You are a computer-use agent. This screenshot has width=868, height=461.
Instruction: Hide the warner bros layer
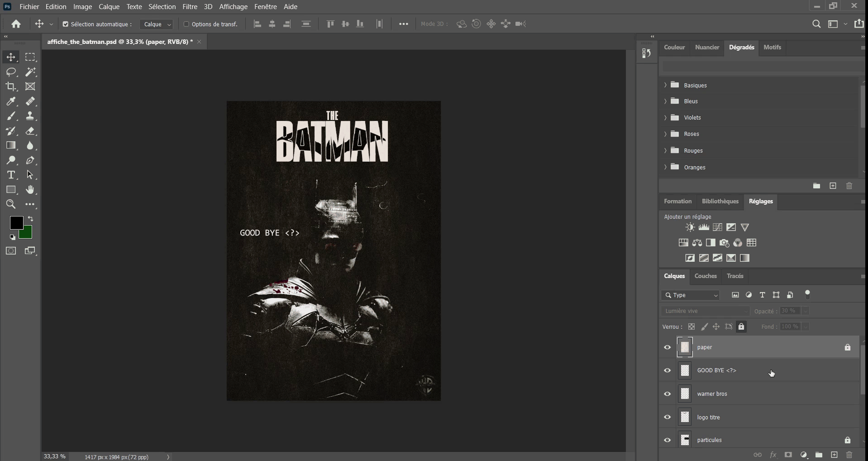[x=668, y=394]
